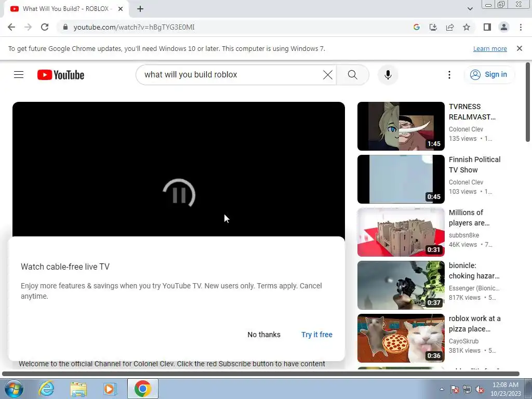
Task: Open YouTube settings three-dot menu
Action: (x=449, y=75)
